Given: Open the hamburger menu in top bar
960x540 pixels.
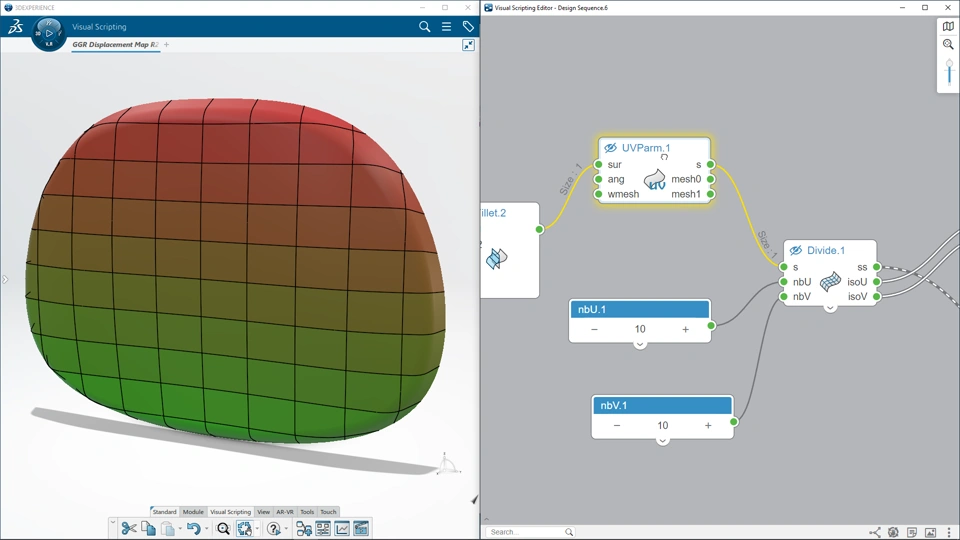Looking at the screenshot, I should tap(446, 26).
